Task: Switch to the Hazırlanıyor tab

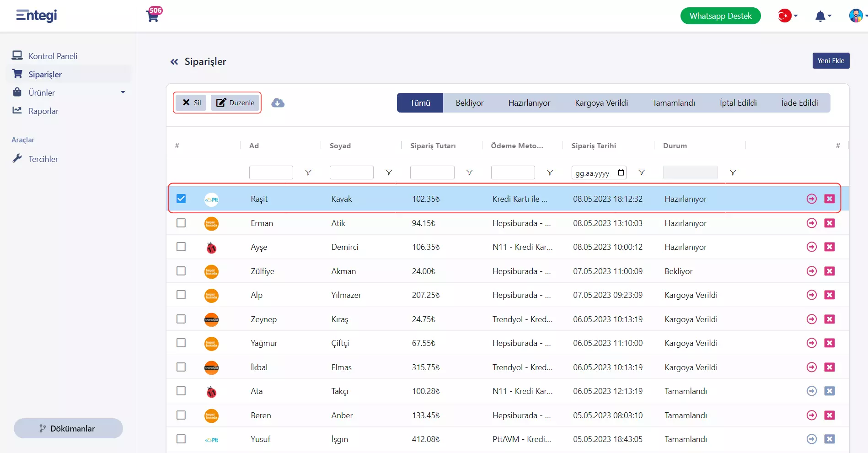Action: [x=529, y=103]
